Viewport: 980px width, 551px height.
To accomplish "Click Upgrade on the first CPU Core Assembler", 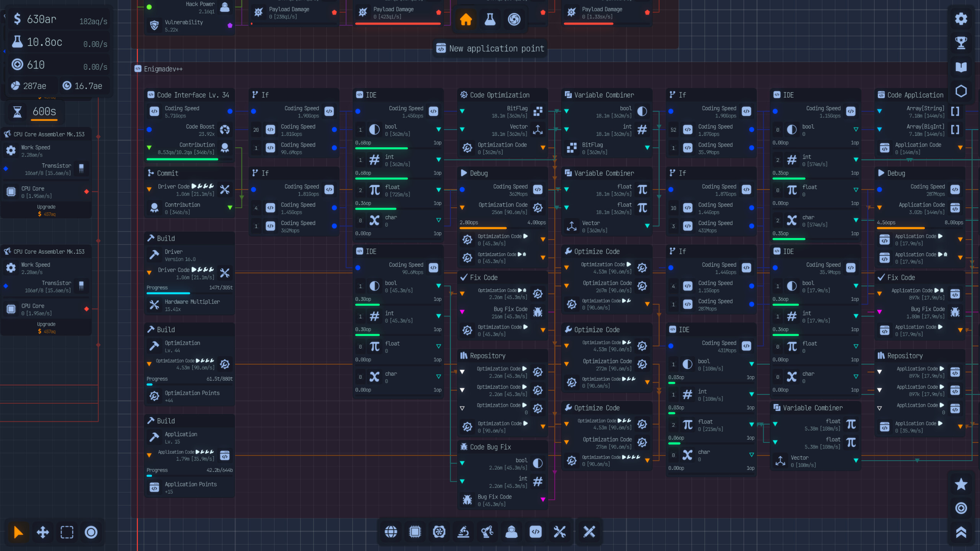I will 46,210.
